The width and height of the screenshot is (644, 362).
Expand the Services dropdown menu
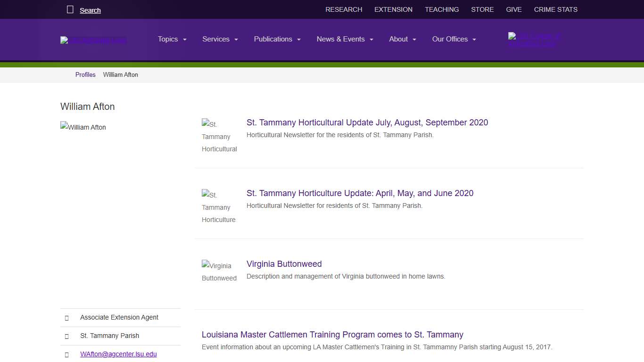220,39
